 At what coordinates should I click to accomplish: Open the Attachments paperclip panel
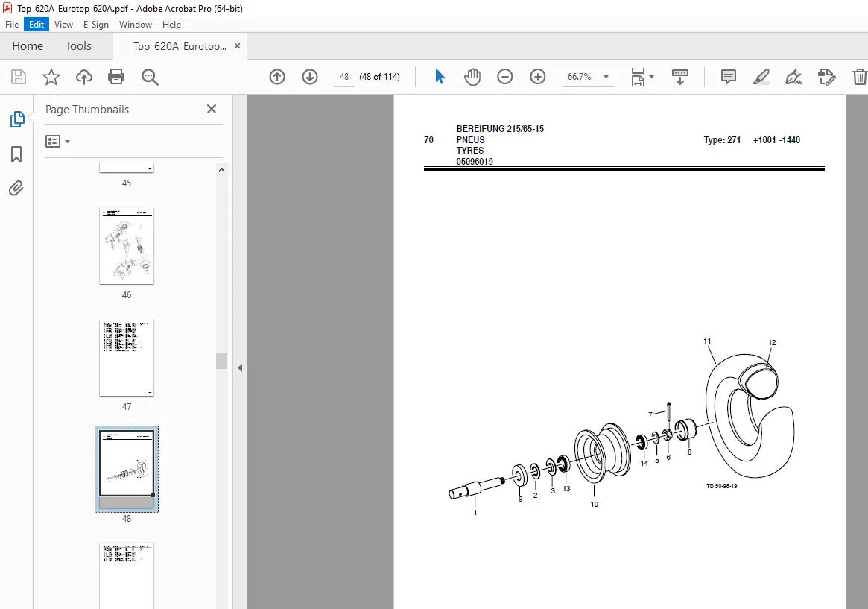click(16, 189)
